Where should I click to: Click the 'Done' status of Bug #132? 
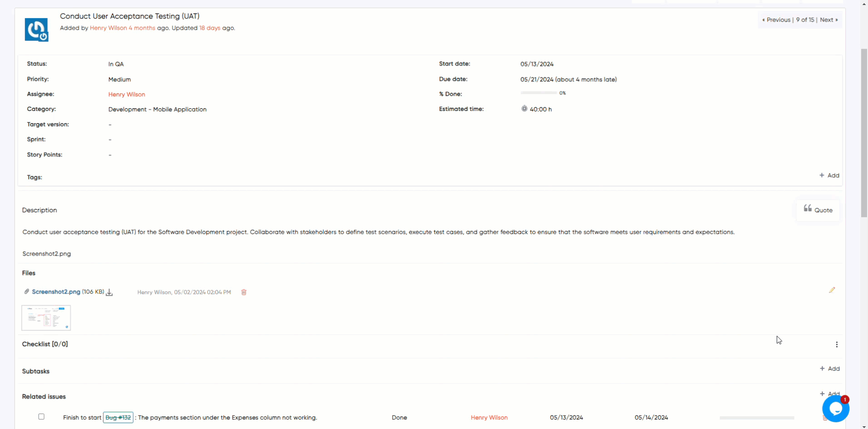tap(399, 418)
